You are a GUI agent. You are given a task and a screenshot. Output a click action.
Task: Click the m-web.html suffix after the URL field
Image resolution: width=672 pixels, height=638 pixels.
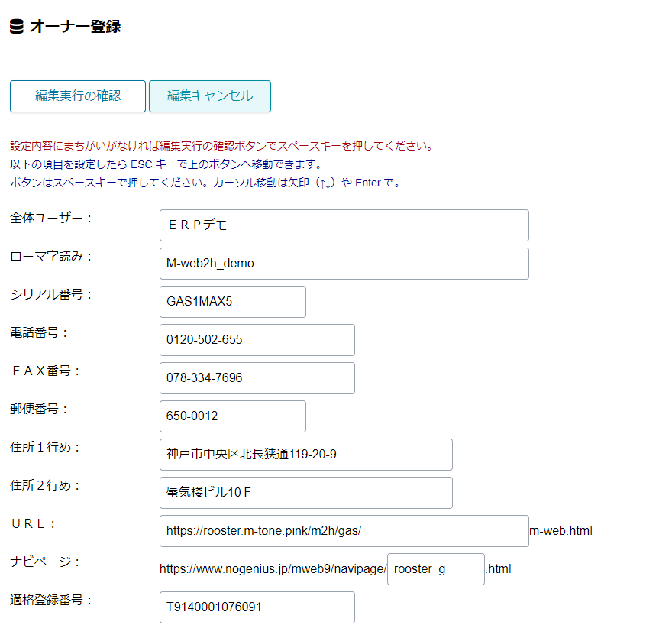[561, 531]
